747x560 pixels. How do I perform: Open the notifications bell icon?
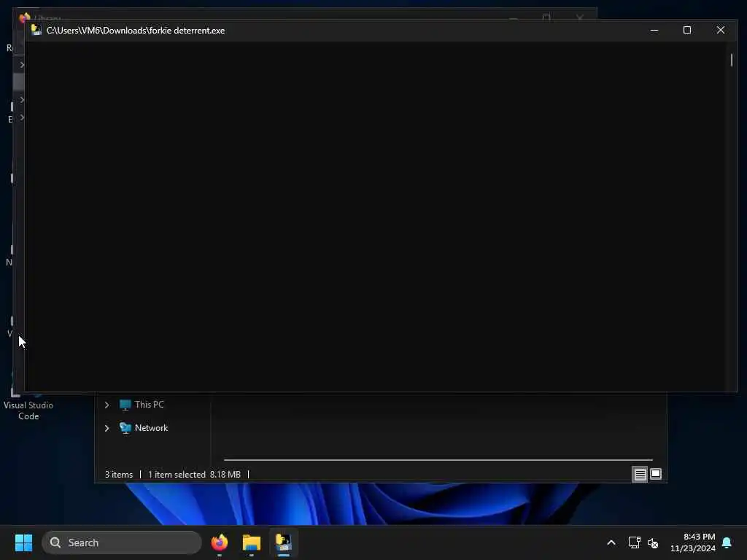coord(727,542)
